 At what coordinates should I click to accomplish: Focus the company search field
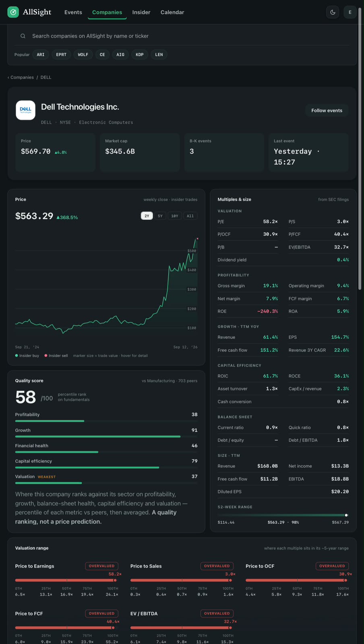click(x=182, y=36)
